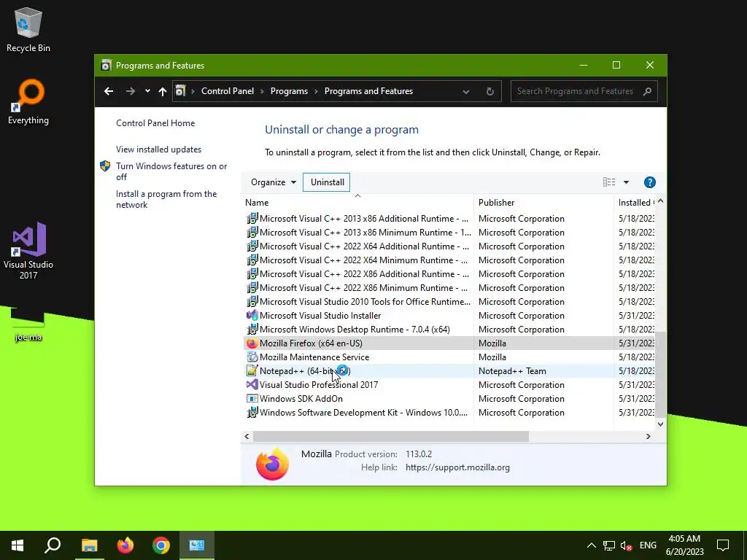Click the Mozilla Firefox row icon
Viewport: 747px width, 560px height.
click(x=252, y=343)
